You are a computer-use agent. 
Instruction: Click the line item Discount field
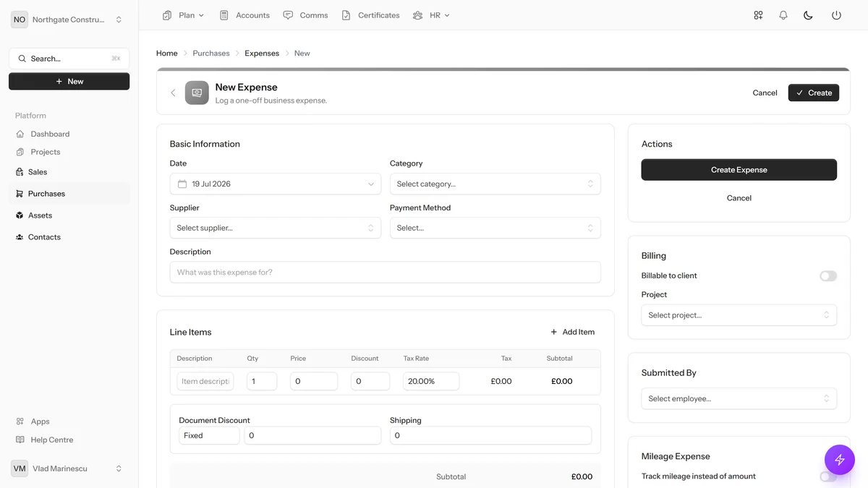click(x=370, y=381)
